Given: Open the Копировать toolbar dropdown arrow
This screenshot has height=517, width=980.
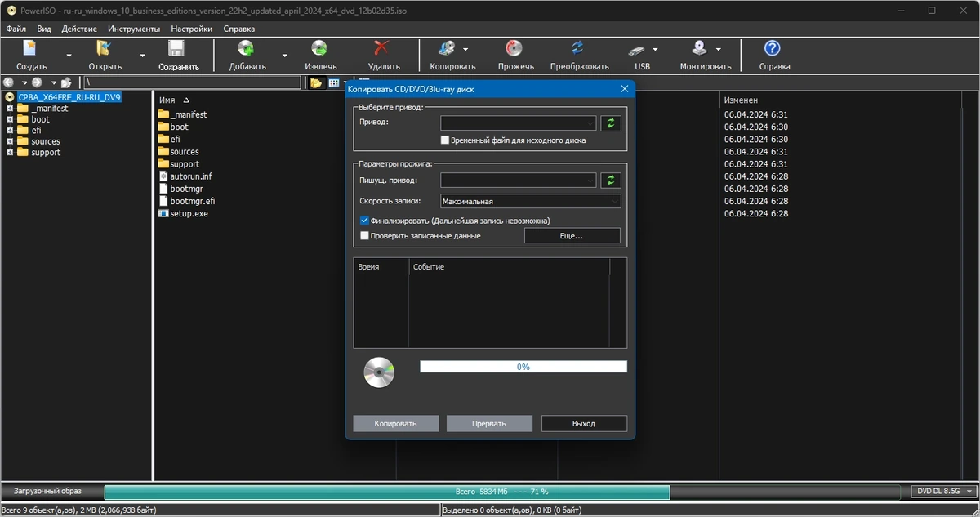Looking at the screenshot, I should coord(465,49).
